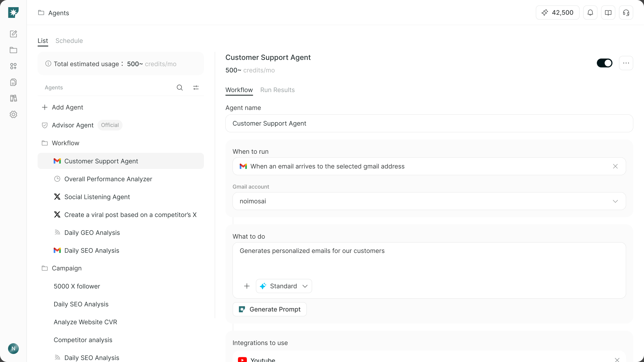The width and height of the screenshot is (644, 362).
Task: Select the Workflow tab
Action: point(239,90)
